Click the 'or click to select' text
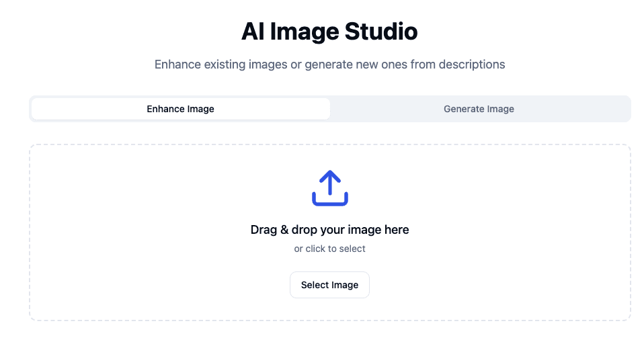Viewport: 644px width, 344px height. pos(330,249)
